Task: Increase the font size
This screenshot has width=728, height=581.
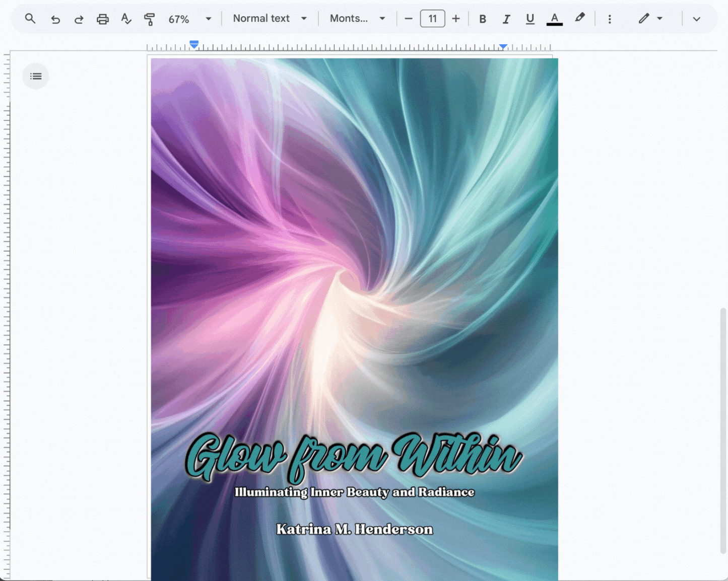Action: (455, 19)
